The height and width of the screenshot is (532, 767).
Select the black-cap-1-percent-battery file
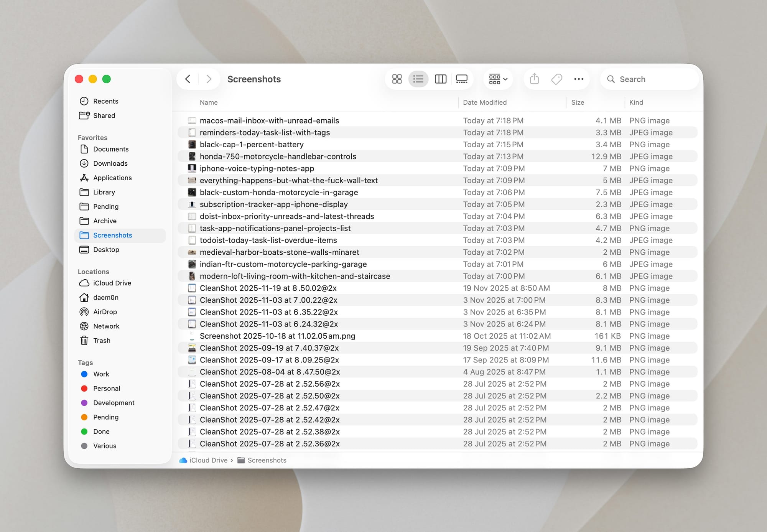click(x=252, y=145)
